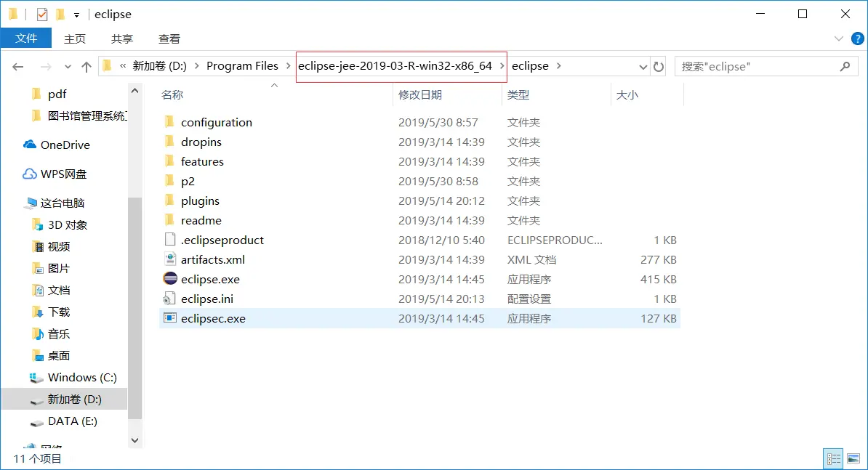Expand the chevron after 新加卷 (D:) in address bar
Viewport: 868px width, 470px height.
pos(196,66)
